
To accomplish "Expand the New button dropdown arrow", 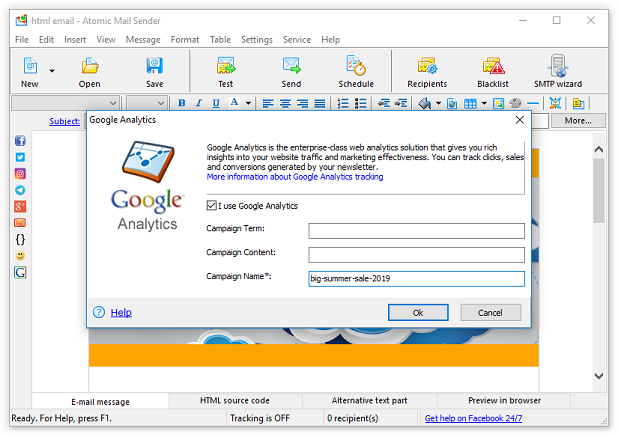I will (x=52, y=71).
